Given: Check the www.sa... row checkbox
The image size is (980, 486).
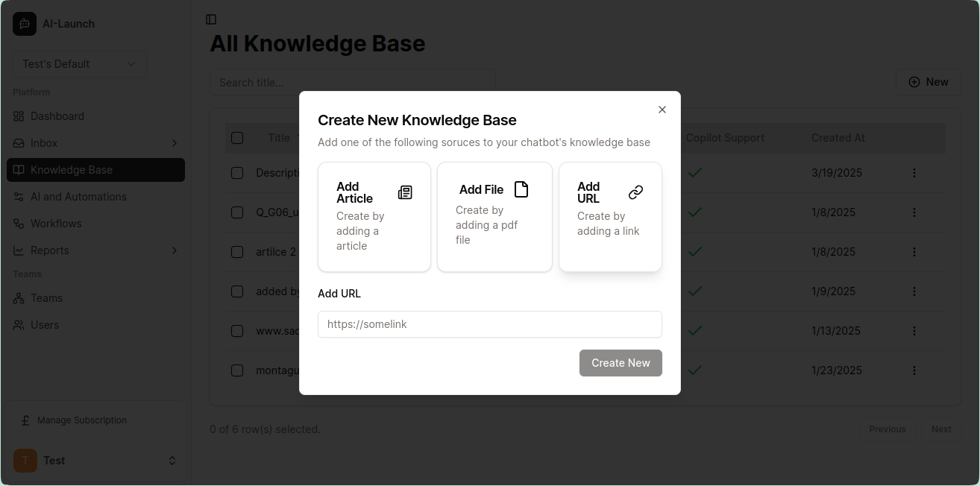Looking at the screenshot, I should [x=237, y=331].
